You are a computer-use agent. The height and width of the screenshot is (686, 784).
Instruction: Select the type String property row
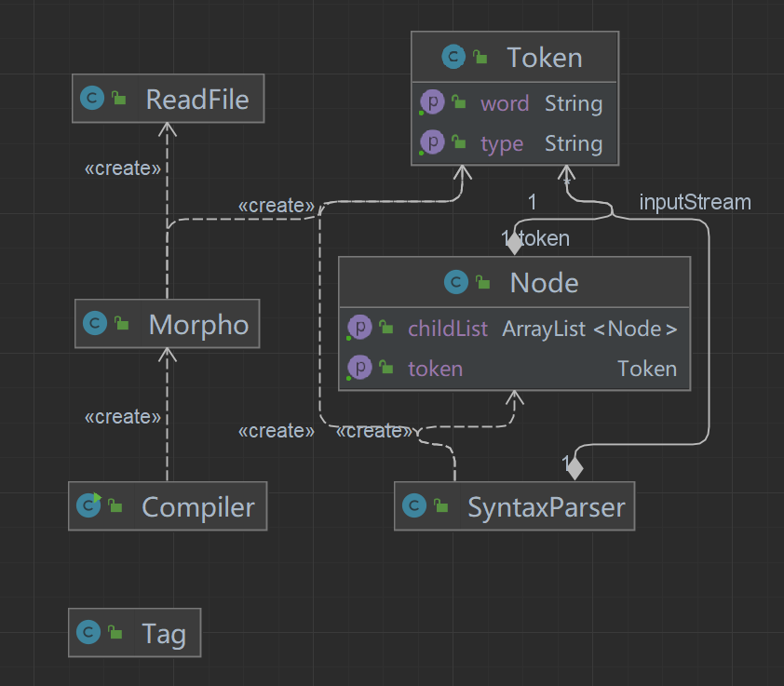(515, 143)
